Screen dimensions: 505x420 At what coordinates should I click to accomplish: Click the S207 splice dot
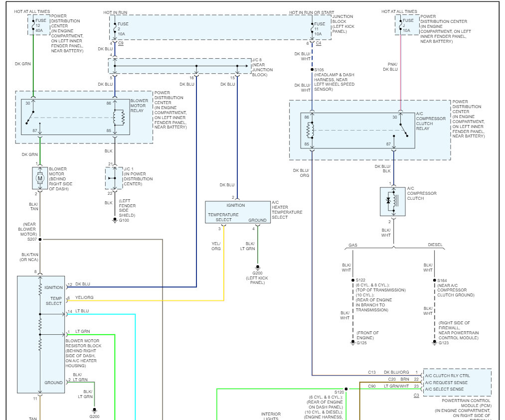pos(40,240)
